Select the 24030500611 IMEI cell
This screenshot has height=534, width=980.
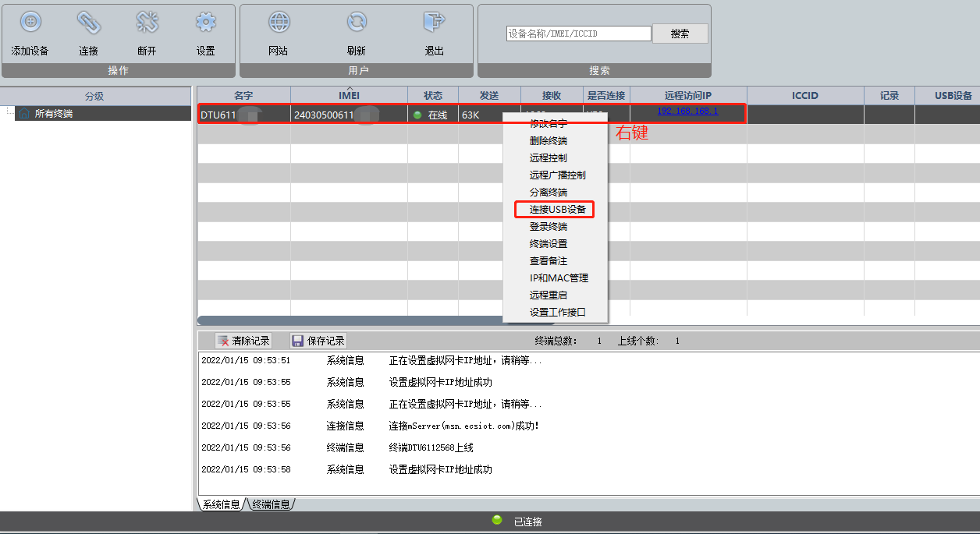point(349,115)
